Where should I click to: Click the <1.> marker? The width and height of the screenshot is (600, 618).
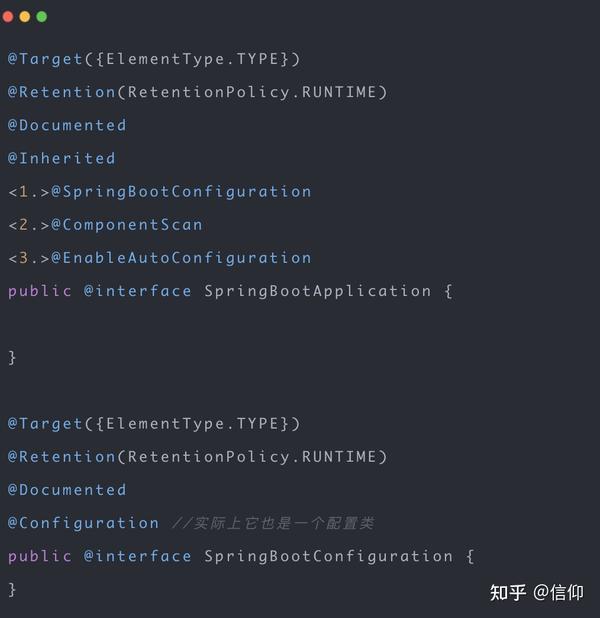coord(29,192)
